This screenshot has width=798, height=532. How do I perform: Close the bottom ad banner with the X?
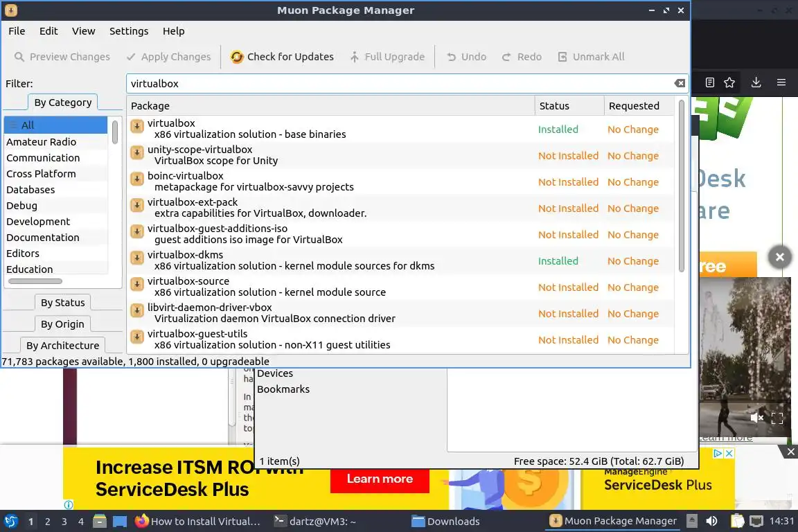tap(790, 452)
